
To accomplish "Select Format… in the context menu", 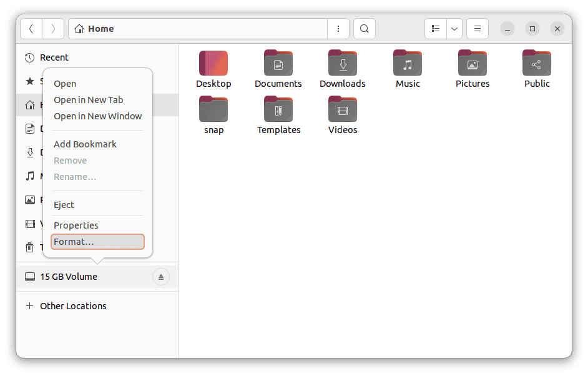I will [97, 242].
